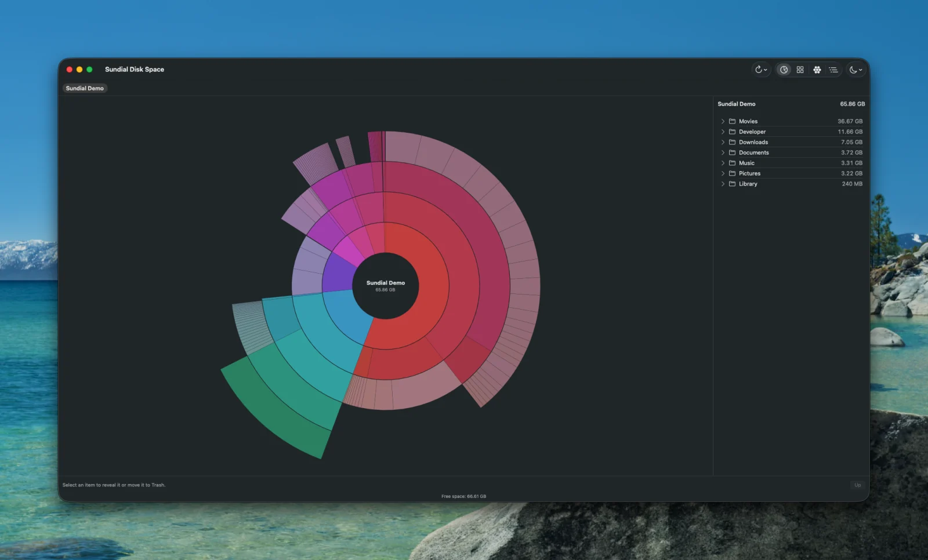928x560 pixels.
Task: Click the Pictures folder icon
Action: pyautogui.click(x=732, y=173)
